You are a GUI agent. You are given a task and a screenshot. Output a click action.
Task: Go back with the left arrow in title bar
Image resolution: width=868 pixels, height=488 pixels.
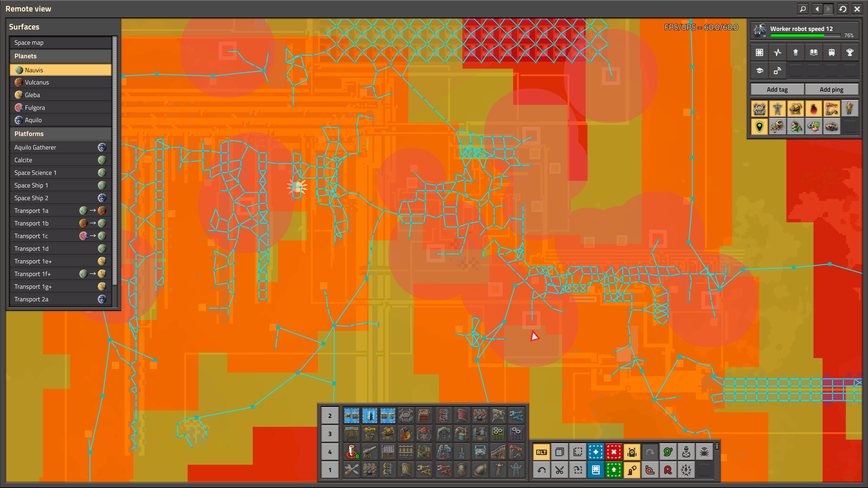(817, 9)
